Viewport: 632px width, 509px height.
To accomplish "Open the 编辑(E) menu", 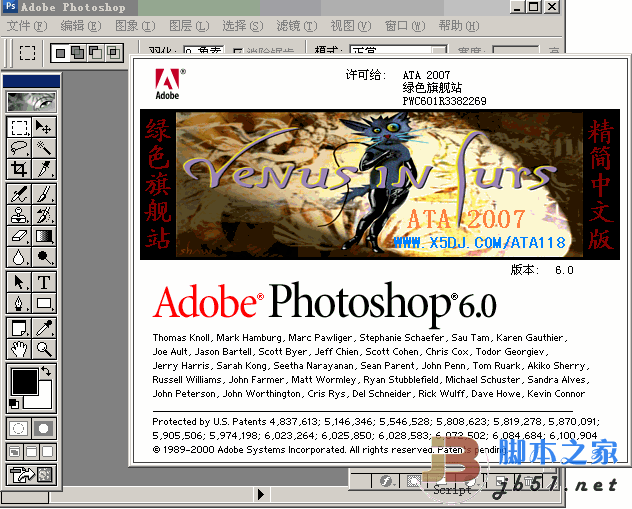I will [x=81, y=26].
